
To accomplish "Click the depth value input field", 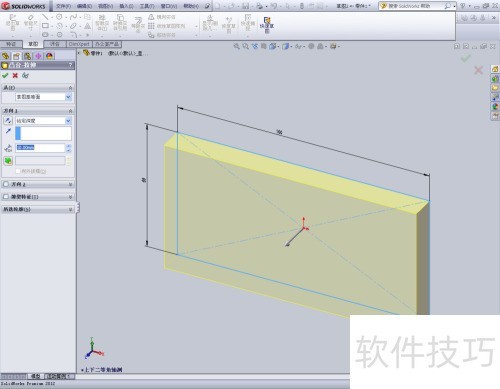I will point(40,148).
